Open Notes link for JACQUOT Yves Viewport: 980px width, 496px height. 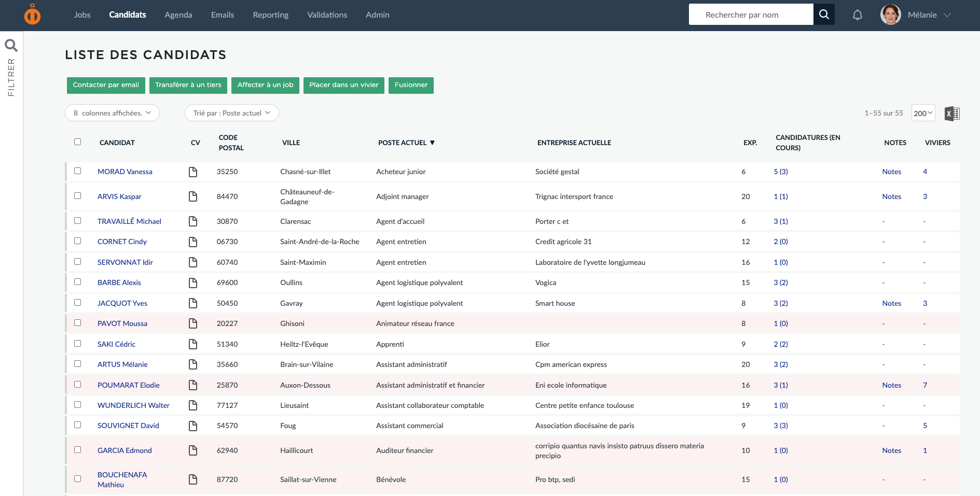pyautogui.click(x=891, y=303)
